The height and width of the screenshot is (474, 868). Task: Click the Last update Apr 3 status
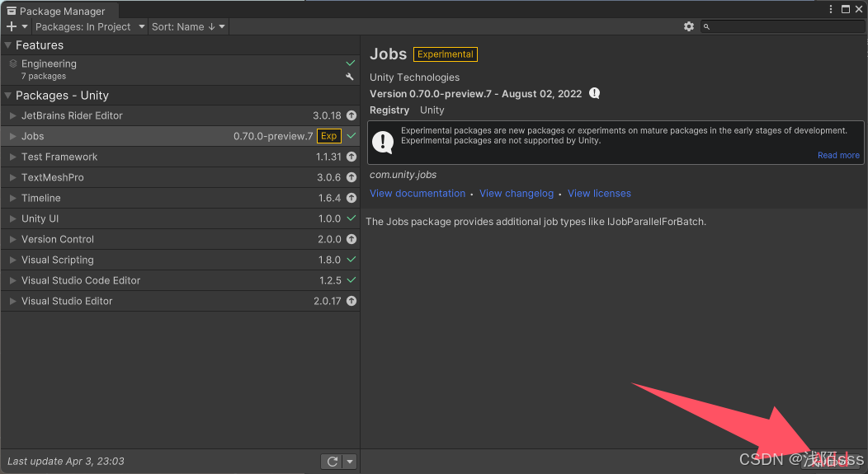pos(66,462)
